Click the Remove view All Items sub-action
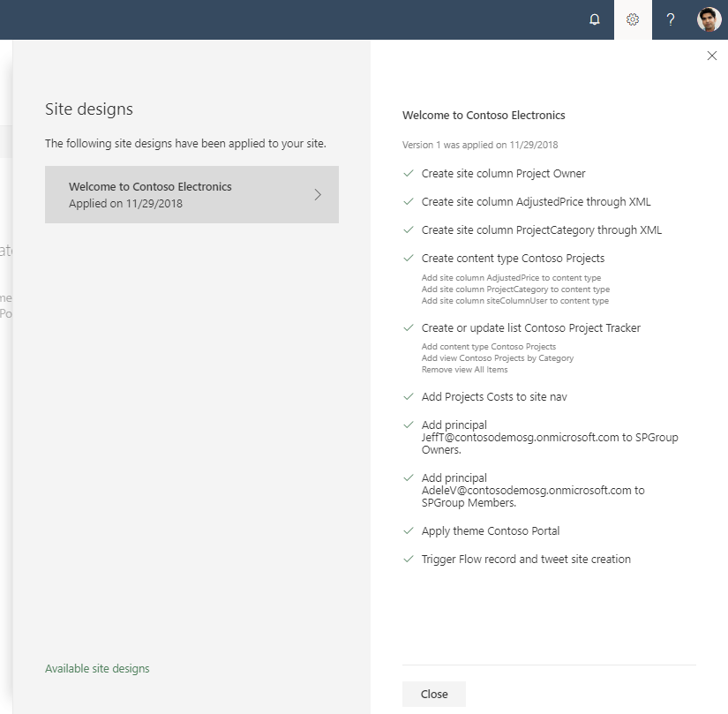728x714 pixels. pyautogui.click(x=464, y=370)
